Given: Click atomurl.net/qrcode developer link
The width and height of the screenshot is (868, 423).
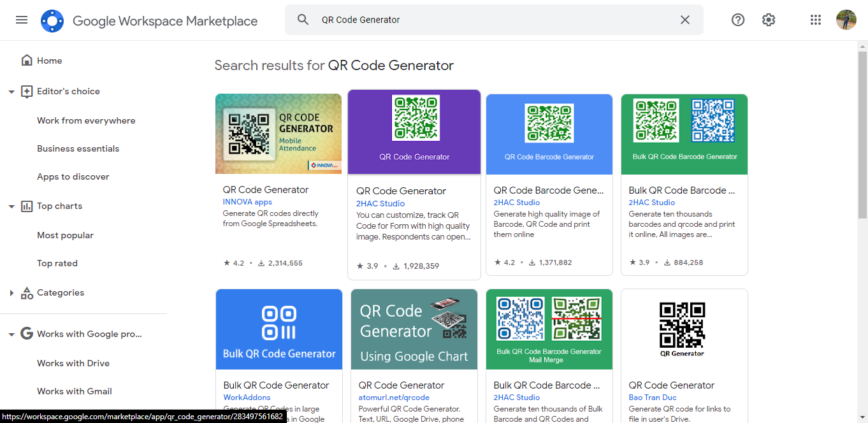Looking at the screenshot, I should (394, 398).
